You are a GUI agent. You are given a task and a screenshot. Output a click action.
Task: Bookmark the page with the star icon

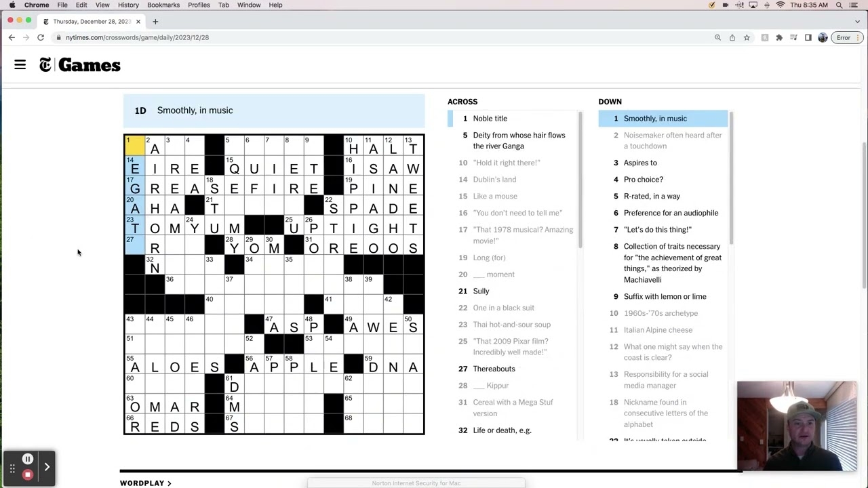click(x=747, y=37)
